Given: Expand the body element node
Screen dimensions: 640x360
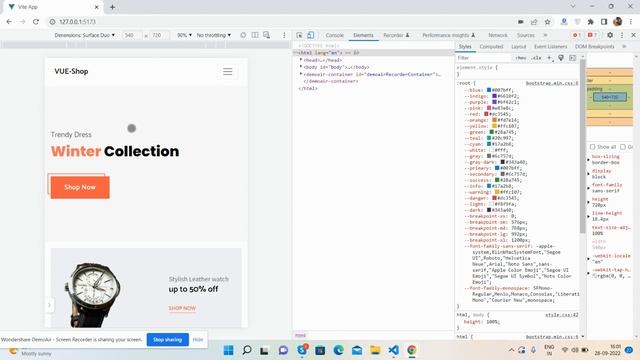Looking at the screenshot, I should [301, 67].
